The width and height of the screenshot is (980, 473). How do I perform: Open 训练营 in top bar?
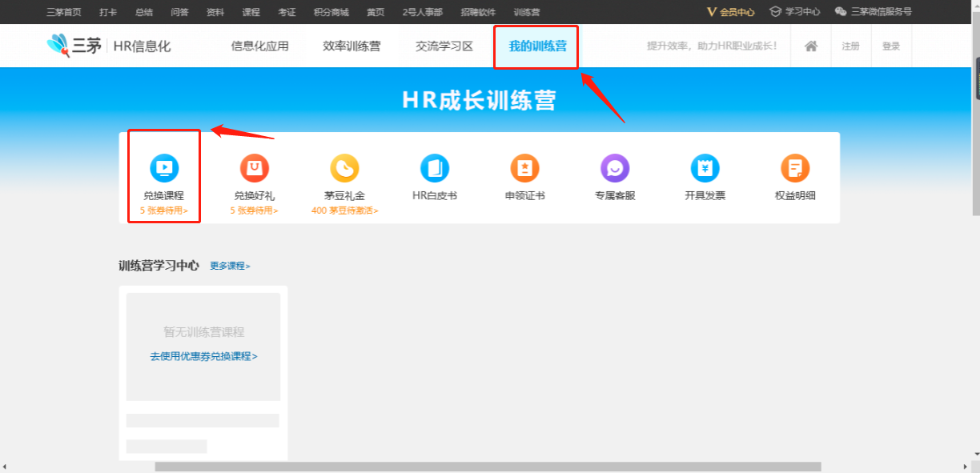[x=527, y=12]
